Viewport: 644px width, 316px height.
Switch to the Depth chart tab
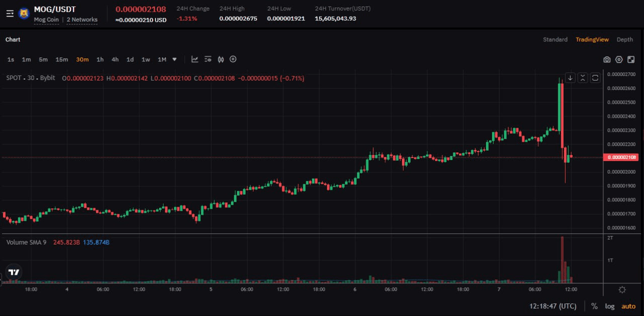(625, 39)
